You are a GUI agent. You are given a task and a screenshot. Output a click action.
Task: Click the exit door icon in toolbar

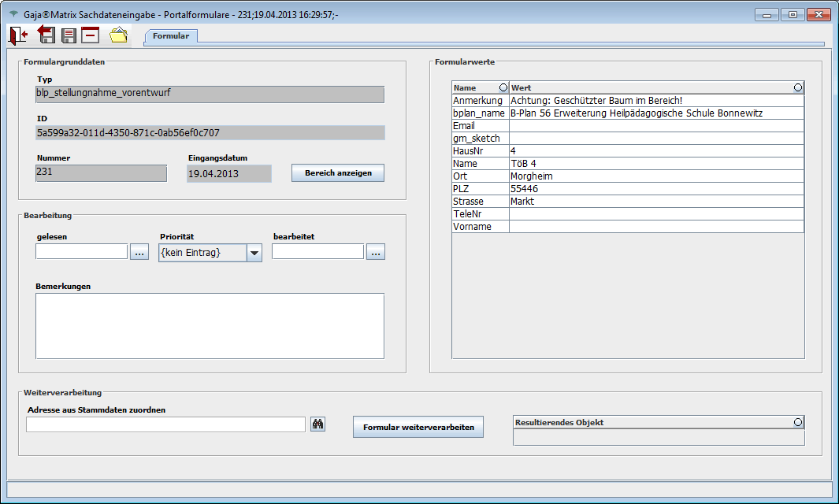click(18, 35)
